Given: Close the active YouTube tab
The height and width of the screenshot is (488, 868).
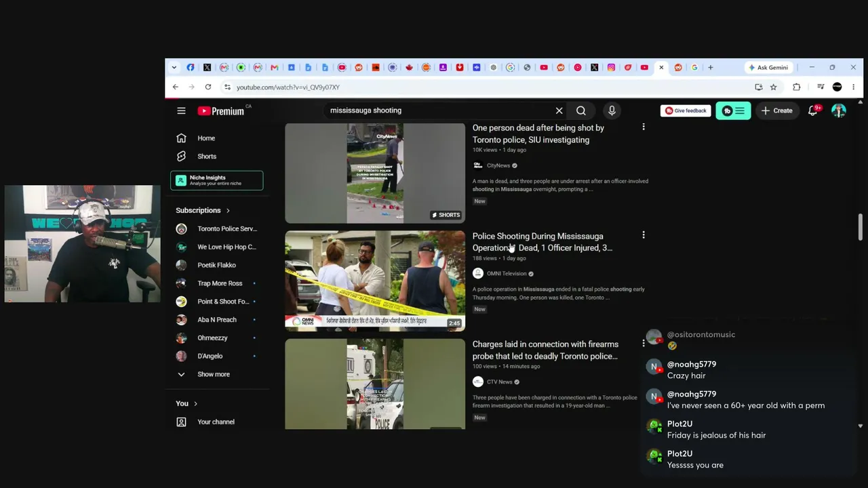Looking at the screenshot, I should pos(661,68).
